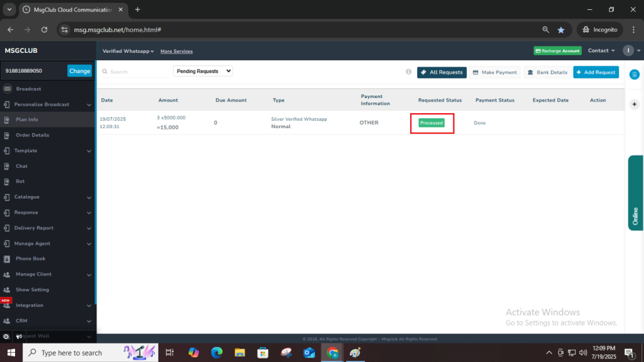Open Outlook from taskbar

click(x=309, y=353)
